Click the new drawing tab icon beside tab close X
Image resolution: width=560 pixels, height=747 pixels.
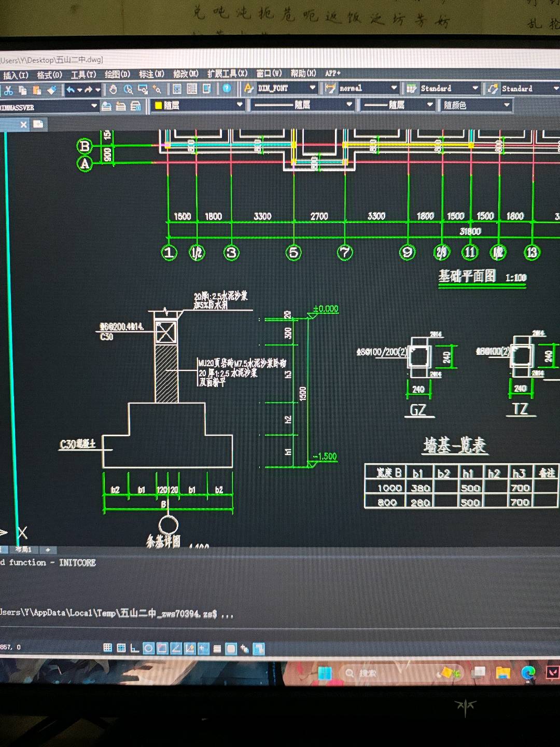38,124
